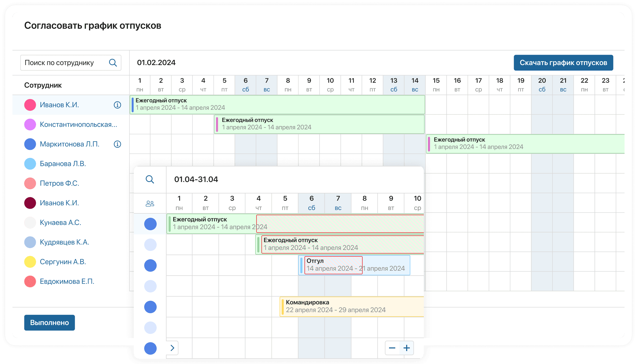This screenshot has height=364, width=637.
Task: Click the 01.04-31.04 date range field
Action: point(196,179)
